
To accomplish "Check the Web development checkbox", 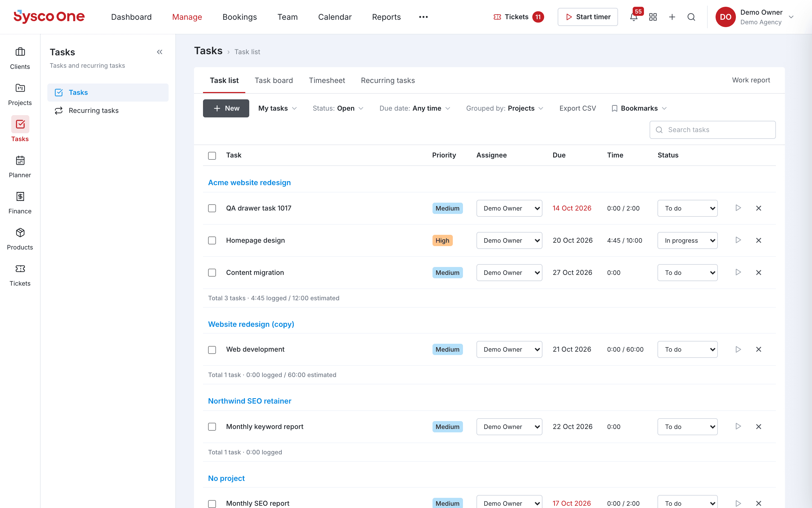I will click(x=212, y=350).
